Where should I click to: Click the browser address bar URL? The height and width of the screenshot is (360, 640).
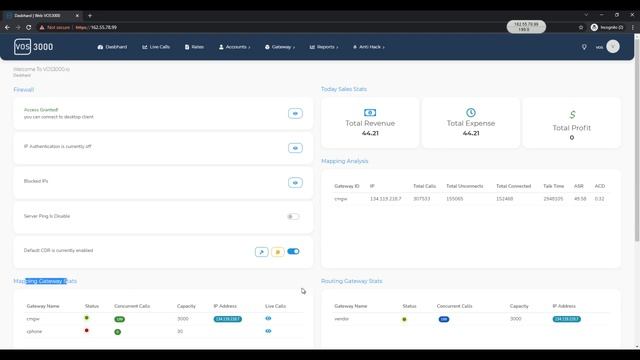pyautogui.click(x=96, y=27)
